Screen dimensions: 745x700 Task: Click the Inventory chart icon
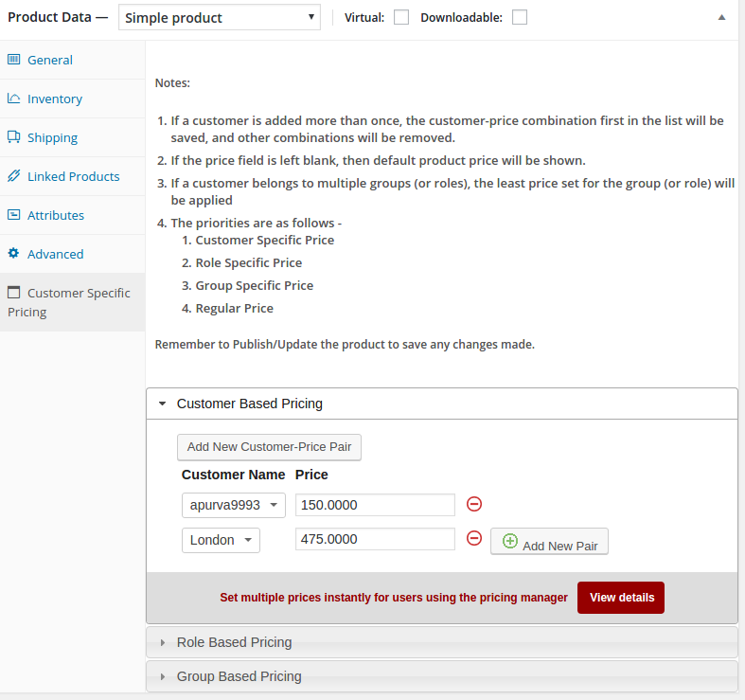(14, 99)
